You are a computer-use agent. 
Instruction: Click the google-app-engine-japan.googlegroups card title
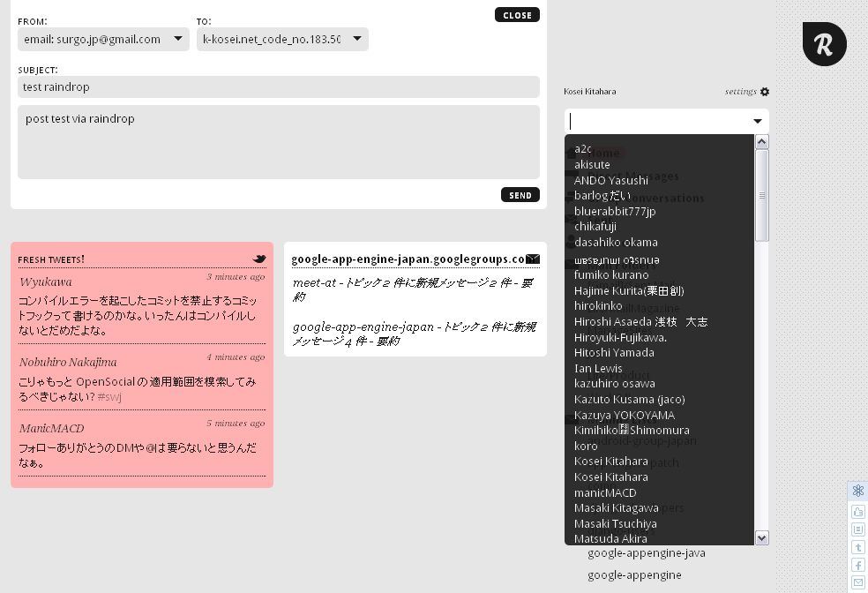pyautogui.click(x=408, y=259)
